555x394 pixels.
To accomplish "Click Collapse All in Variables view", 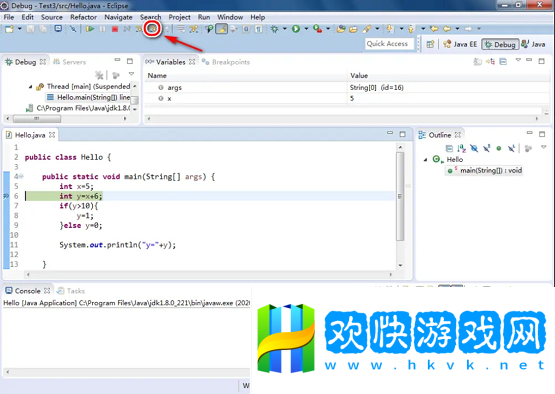I will click(503, 62).
